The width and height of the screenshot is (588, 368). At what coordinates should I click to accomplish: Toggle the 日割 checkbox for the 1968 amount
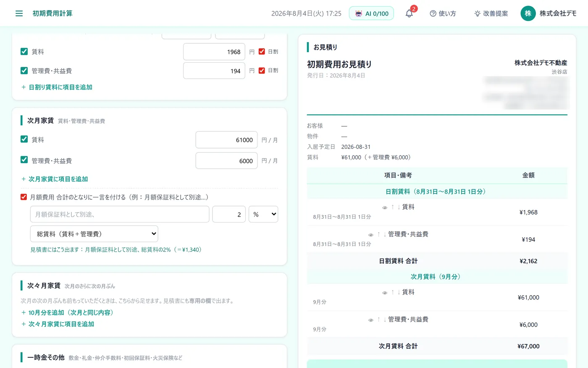pyautogui.click(x=262, y=51)
